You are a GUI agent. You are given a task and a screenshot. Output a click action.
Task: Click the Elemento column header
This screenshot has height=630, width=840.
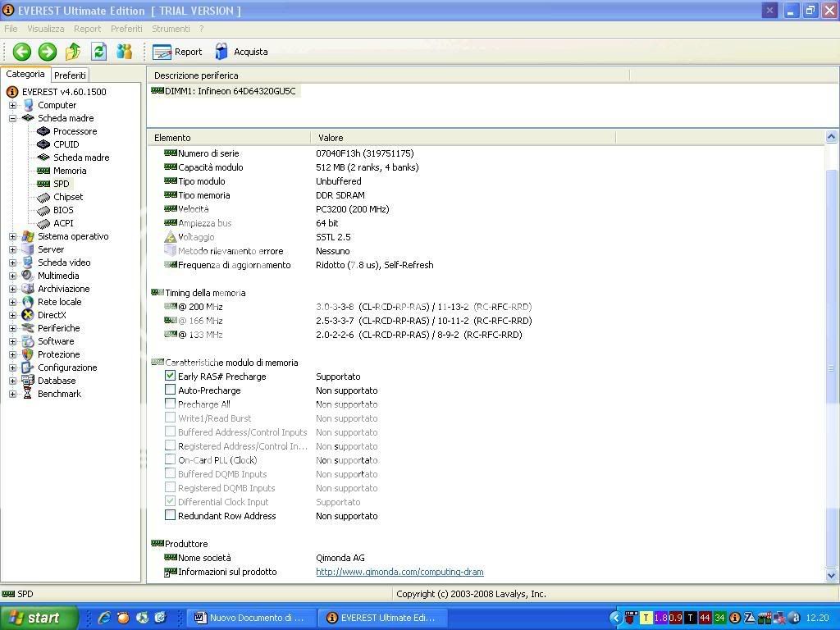click(x=229, y=138)
